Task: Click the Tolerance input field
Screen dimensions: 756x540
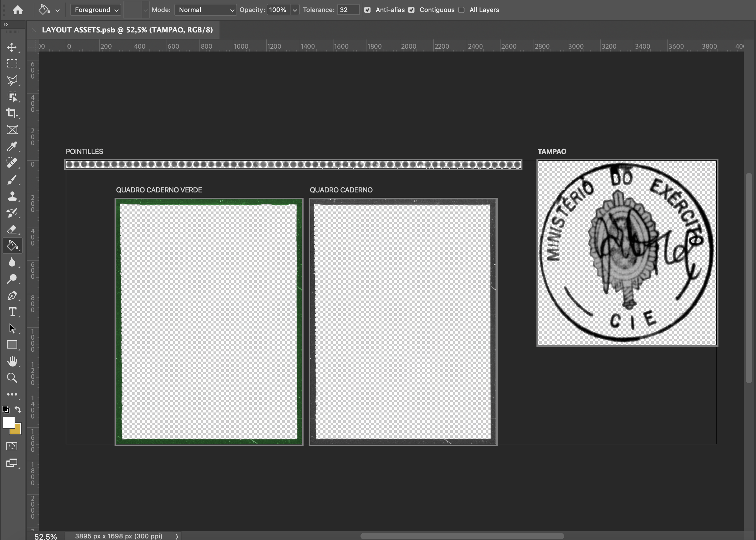Action: point(348,10)
